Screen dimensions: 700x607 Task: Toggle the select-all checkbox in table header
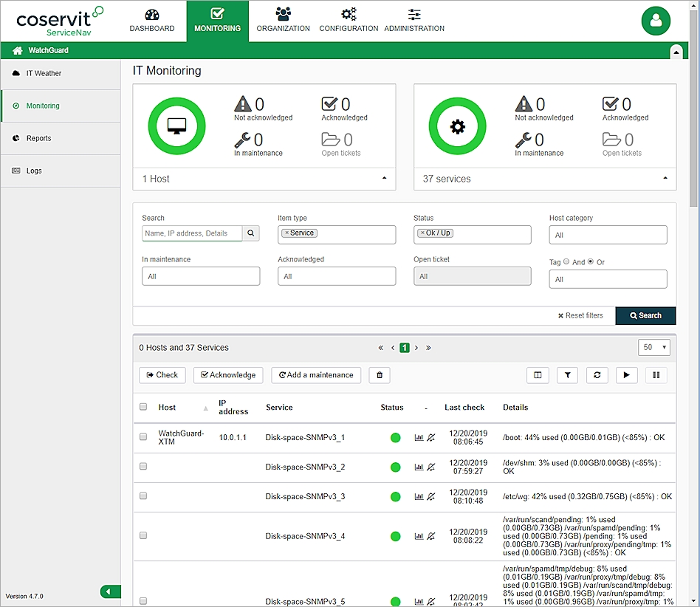pyautogui.click(x=143, y=407)
